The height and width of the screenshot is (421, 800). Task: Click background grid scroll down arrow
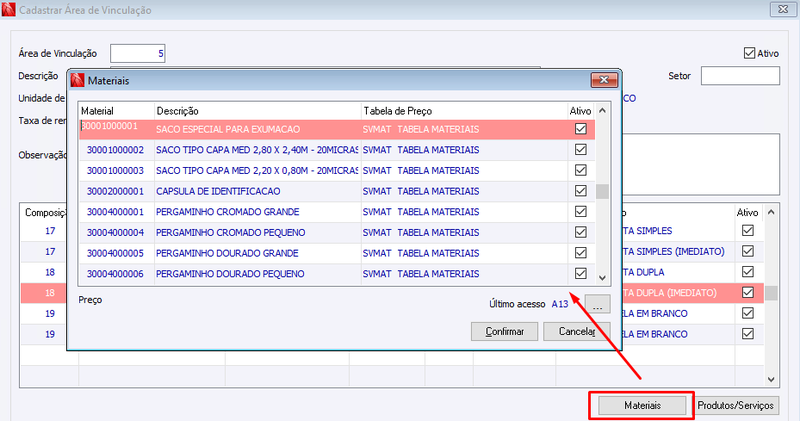tap(771, 379)
